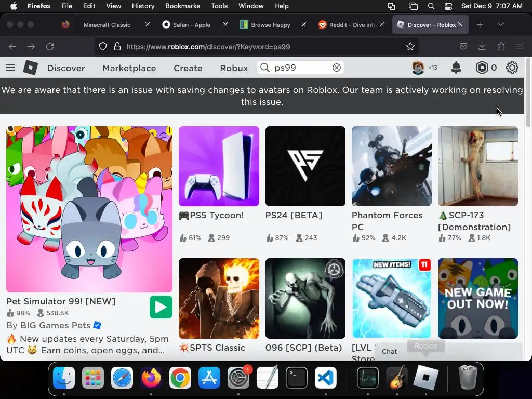Viewport: 532px width, 399px height.
Task: Open Roblox app from the Dock
Action: pyautogui.click(x=426, y=378)
